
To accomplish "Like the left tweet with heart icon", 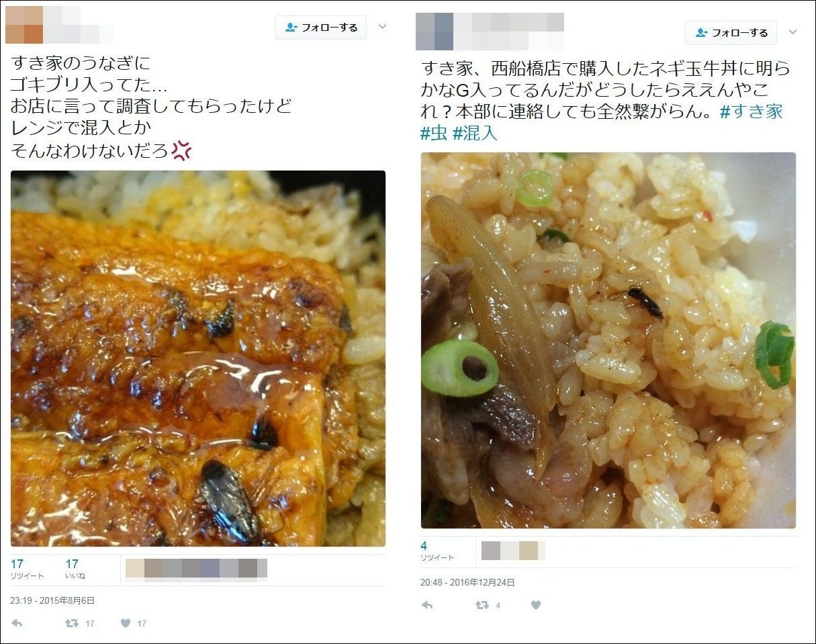I will (x=125, y=623).
